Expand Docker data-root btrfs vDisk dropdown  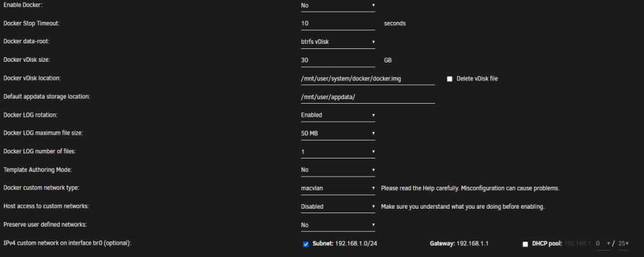[338, 42]
